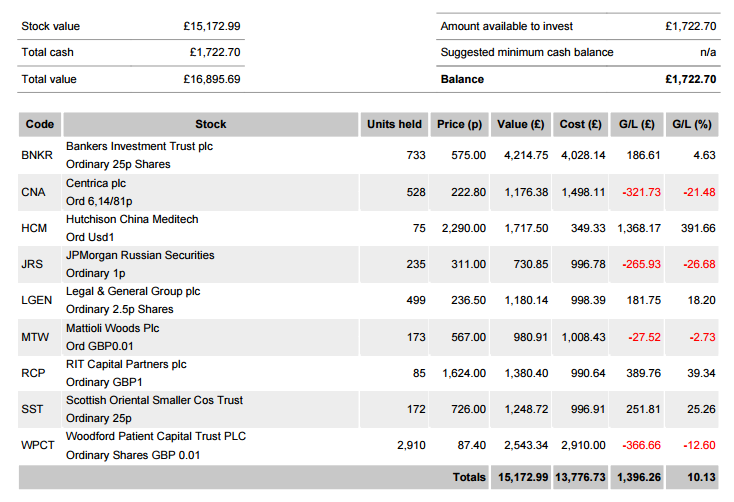734x502 pixels.
Task: Click the WPCT units held 2,910
Action: tap(411, 445)
